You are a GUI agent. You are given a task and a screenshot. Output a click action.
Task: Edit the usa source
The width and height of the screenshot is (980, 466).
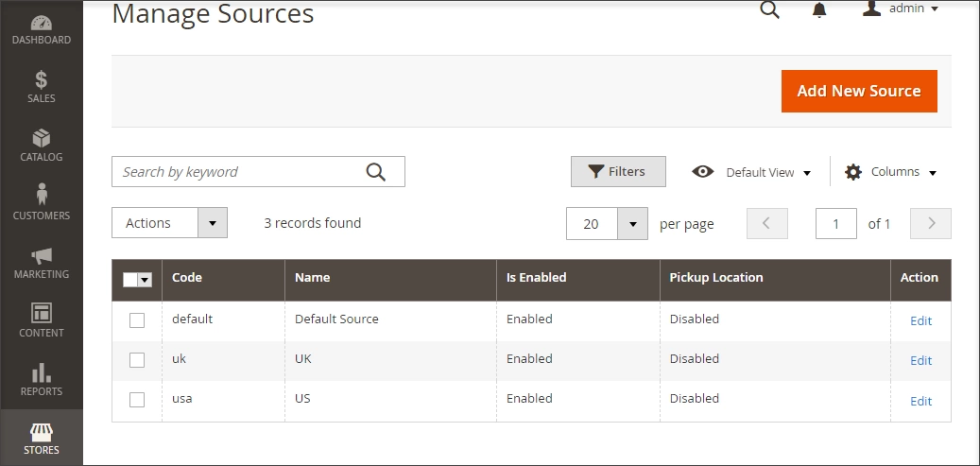tap(920, 402)
